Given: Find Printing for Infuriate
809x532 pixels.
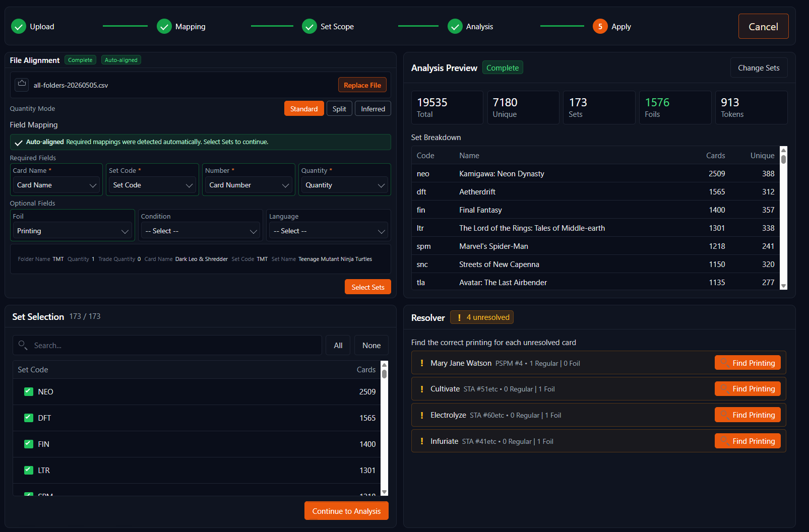Looking at the screenshot, I should coord(748,441).
